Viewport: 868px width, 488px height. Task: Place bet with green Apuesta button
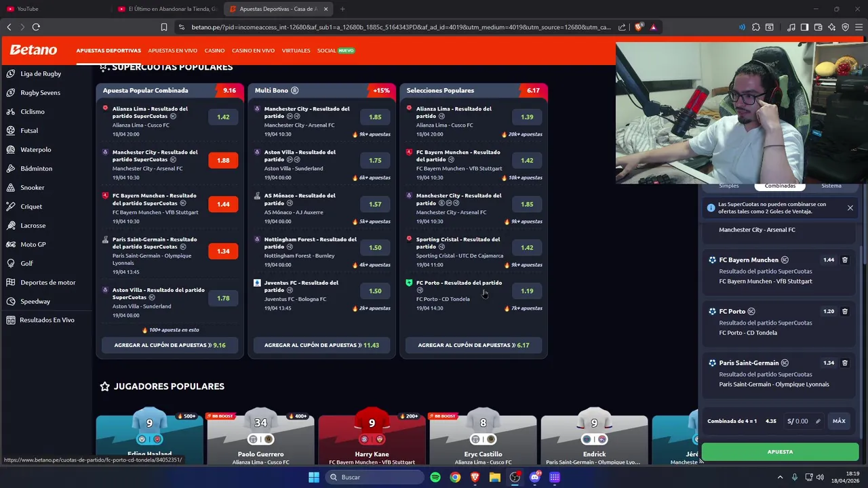pos(780,451)
